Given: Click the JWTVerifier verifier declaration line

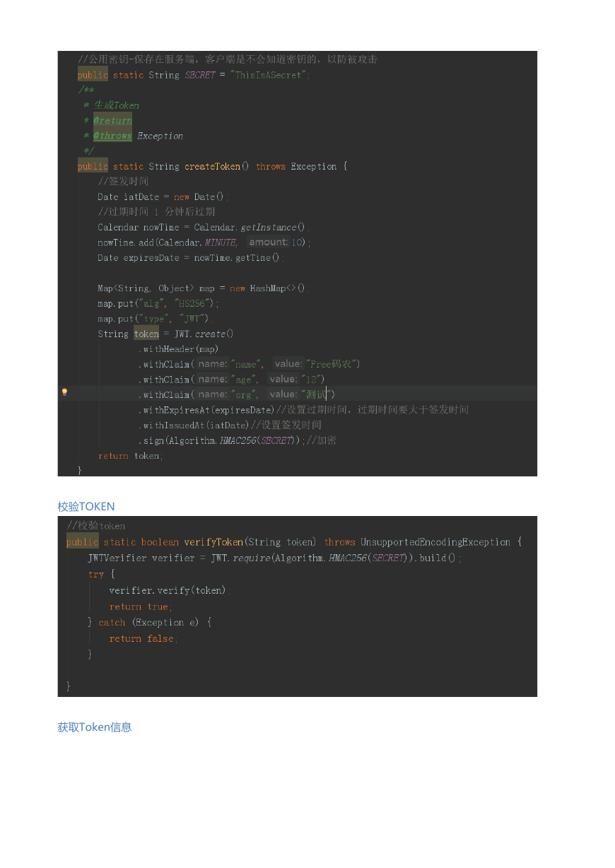Looking at the screenshot, I should coord(275,558).
